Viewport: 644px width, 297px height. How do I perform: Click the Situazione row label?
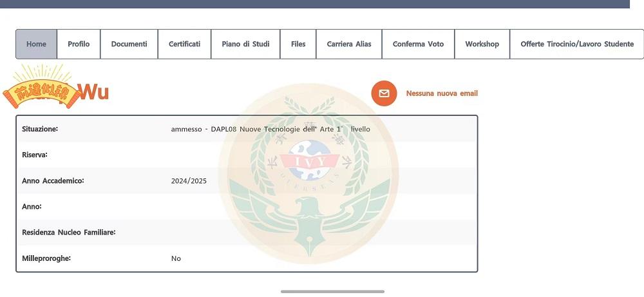point(40,129)
